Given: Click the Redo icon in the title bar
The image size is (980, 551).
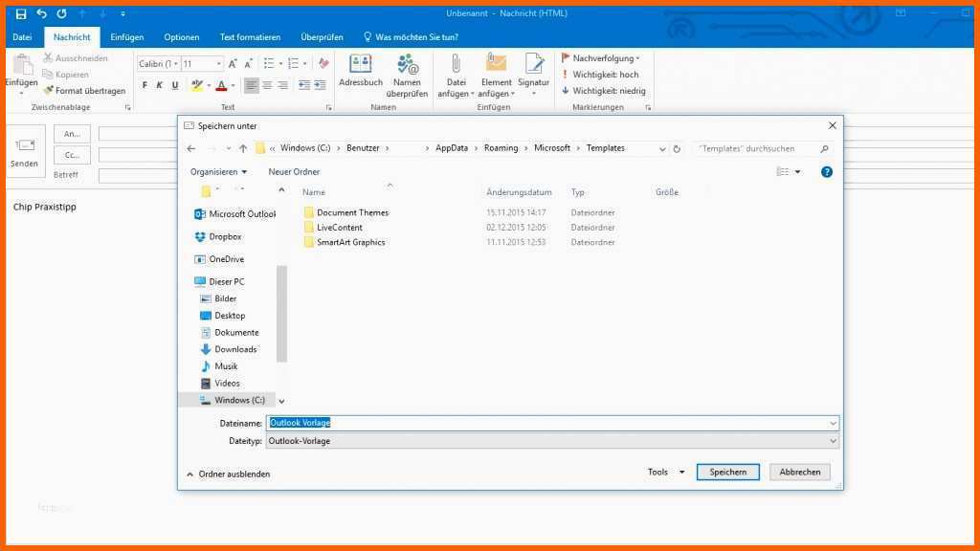Looking at the screenshot, I should click(x=61, y=13).
